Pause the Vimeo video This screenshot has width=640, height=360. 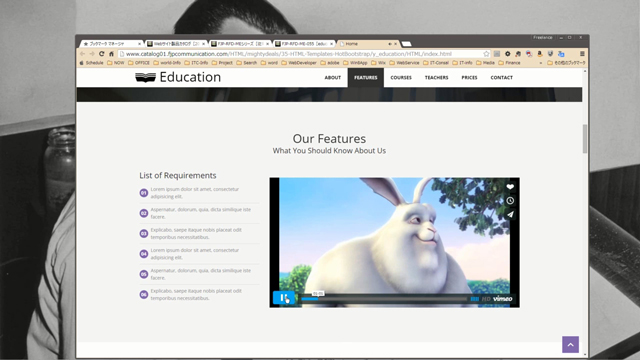pyautogui.click(x=284, y=298)
